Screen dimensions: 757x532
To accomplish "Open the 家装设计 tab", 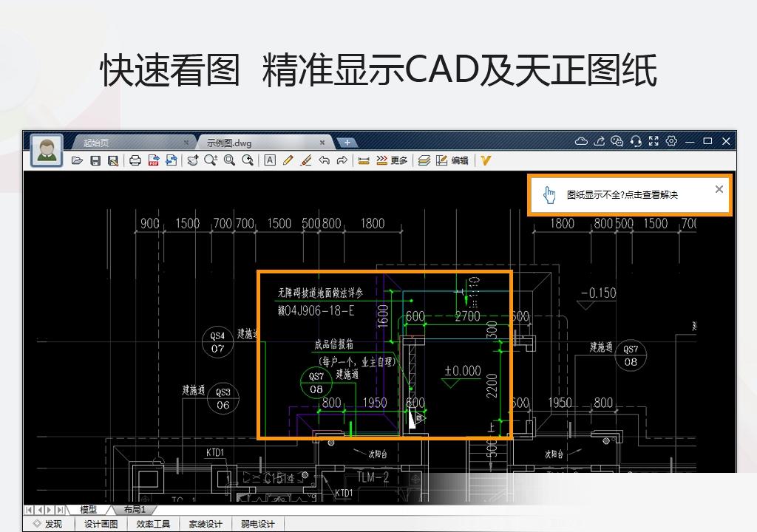I will coord(206,524).
